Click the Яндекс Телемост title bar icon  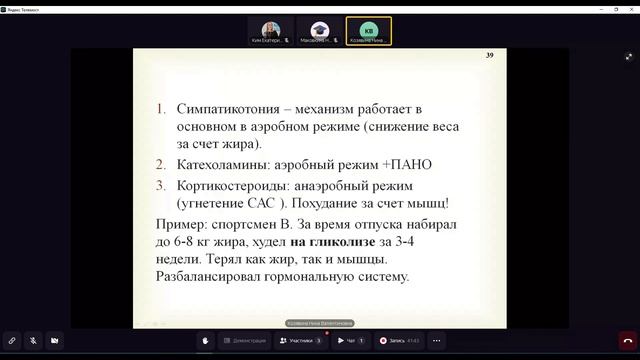click(3, 9)
